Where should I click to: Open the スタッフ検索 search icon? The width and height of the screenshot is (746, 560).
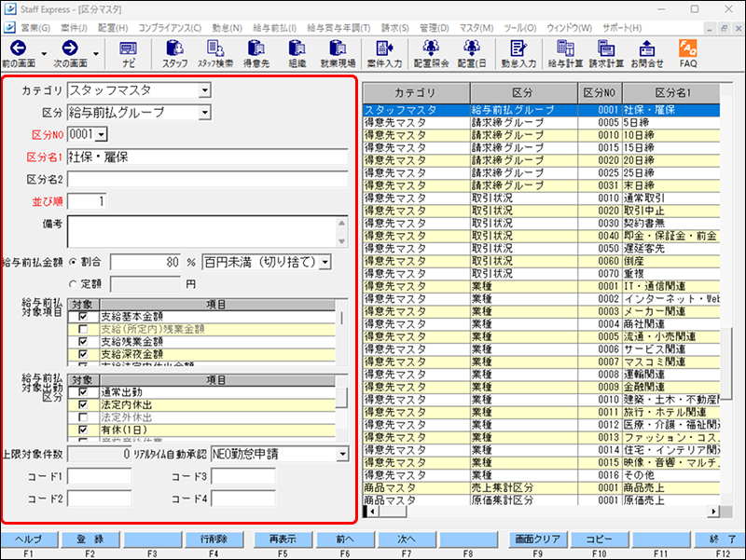coord(215,49)
